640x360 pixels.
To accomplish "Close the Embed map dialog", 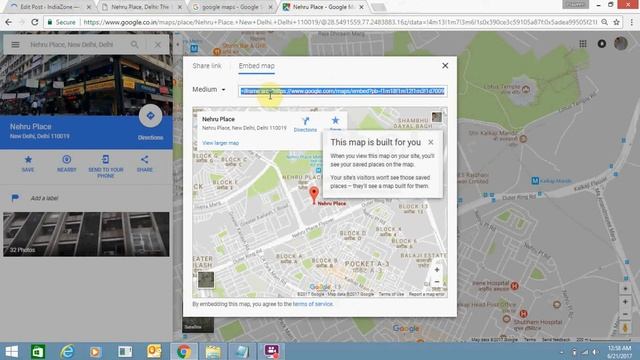I will coord(445,66).
